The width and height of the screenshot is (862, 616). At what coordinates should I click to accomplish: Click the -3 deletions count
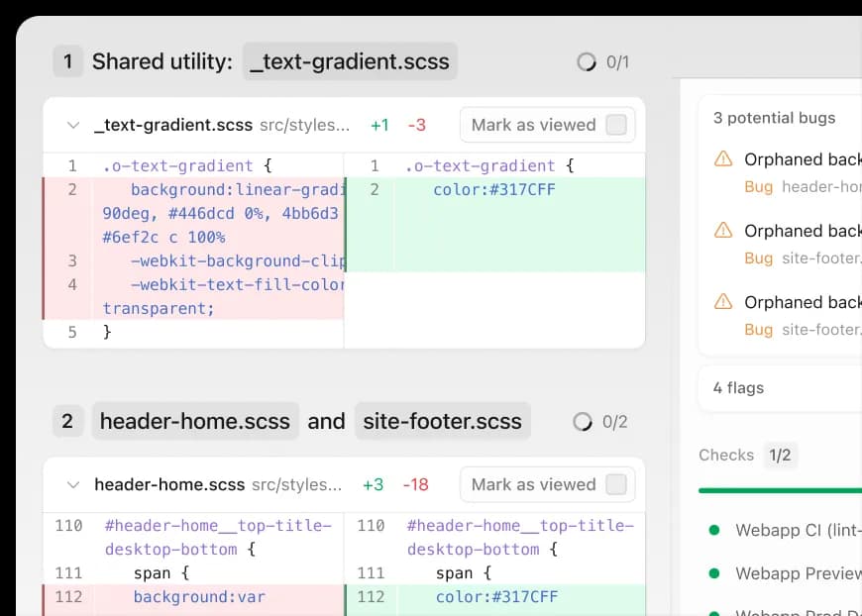click(417, 126)
